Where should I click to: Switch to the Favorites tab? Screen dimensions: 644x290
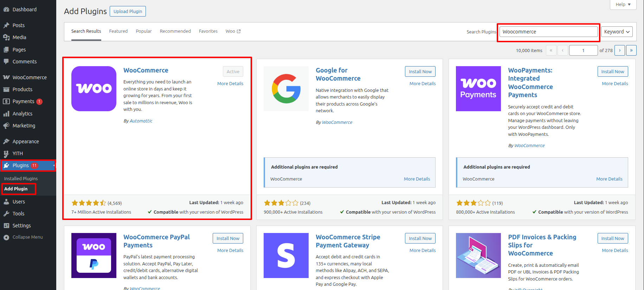point(208,31)
